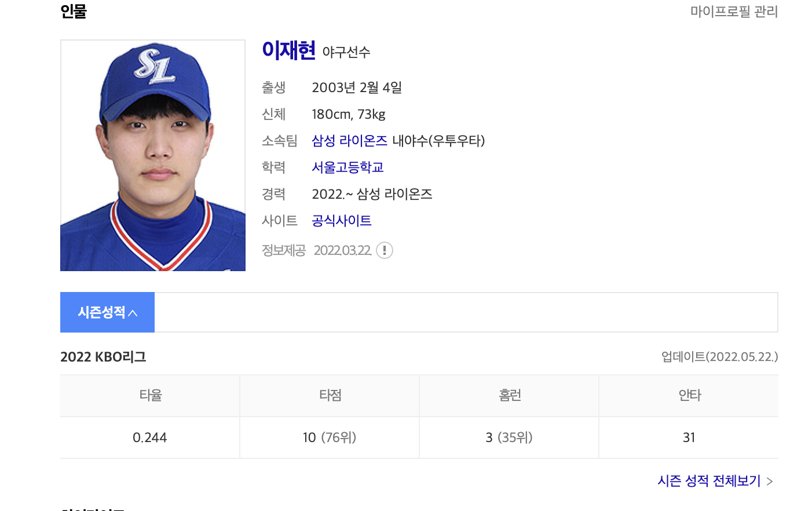This screenshot has width=812, height=511.
Task: Click the player's profile photo
Action: coord(152,155)
